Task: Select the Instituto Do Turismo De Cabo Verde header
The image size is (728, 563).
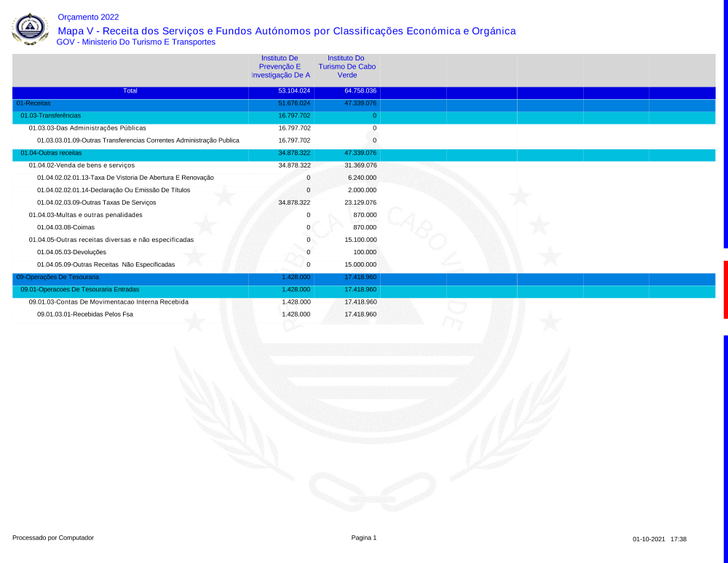Action: (x=346, y=66)
